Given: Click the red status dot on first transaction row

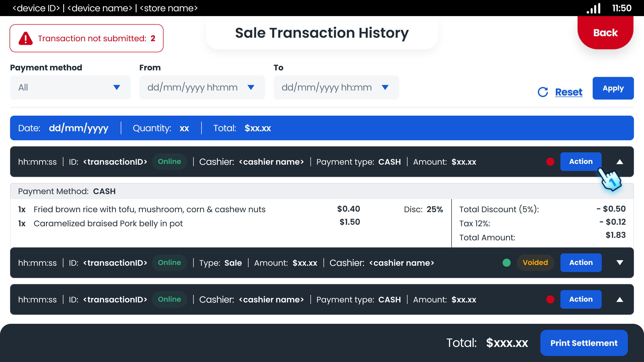Looking at the screenshot, I should coord(550,162).
